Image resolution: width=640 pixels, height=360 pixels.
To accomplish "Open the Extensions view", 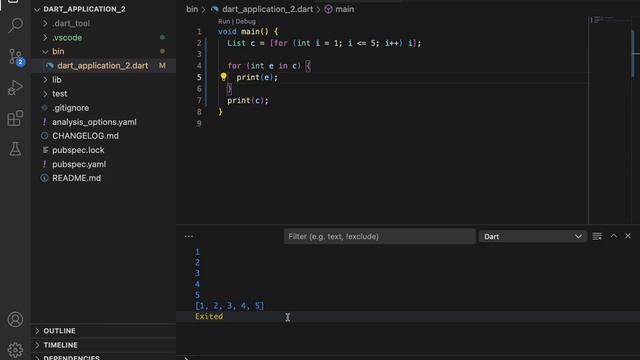I will tap(15, 118).
